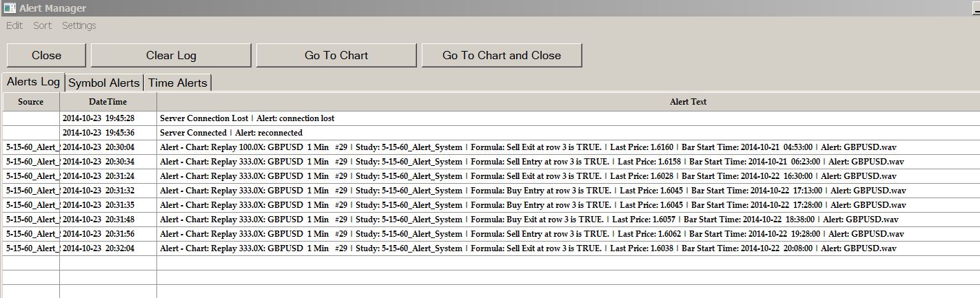Click the Clear Log button
This screenshot has width=980, height=298.
click(171, 55)
